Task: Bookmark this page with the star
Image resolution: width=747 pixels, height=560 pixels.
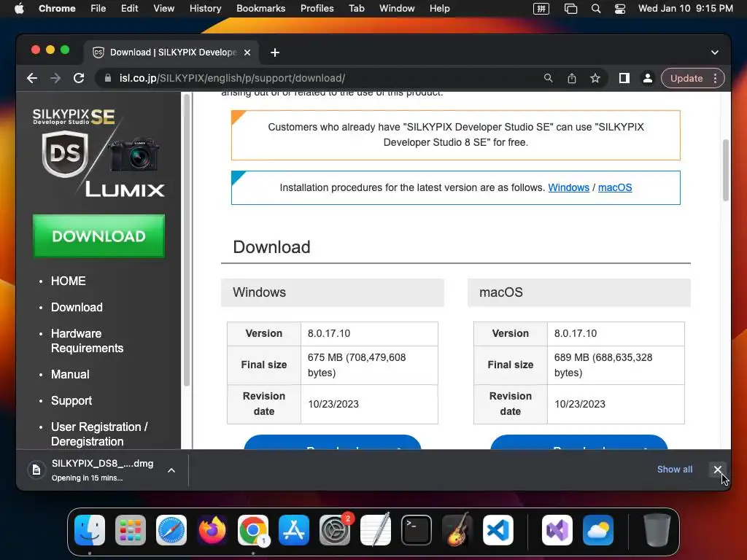Action: click(x=595, y=78)
